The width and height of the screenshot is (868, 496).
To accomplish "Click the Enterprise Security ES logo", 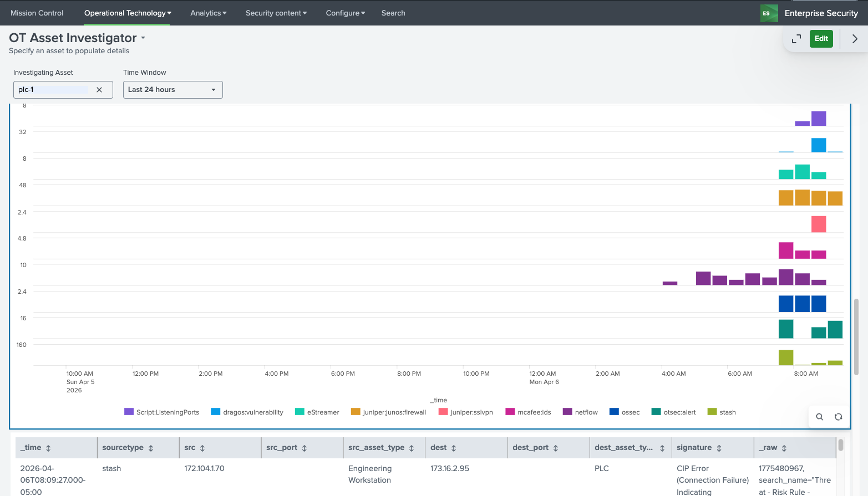I will click(769, 13).
